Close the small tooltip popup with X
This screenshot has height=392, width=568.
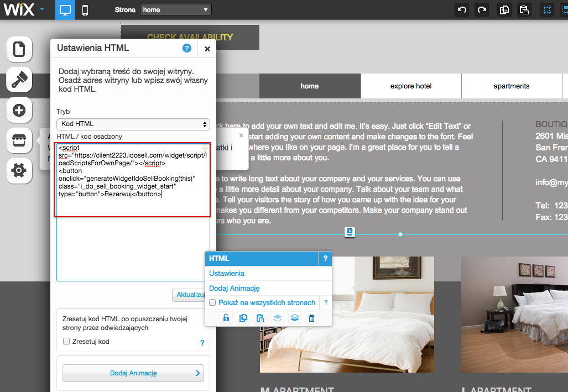(x=241, y=135)
